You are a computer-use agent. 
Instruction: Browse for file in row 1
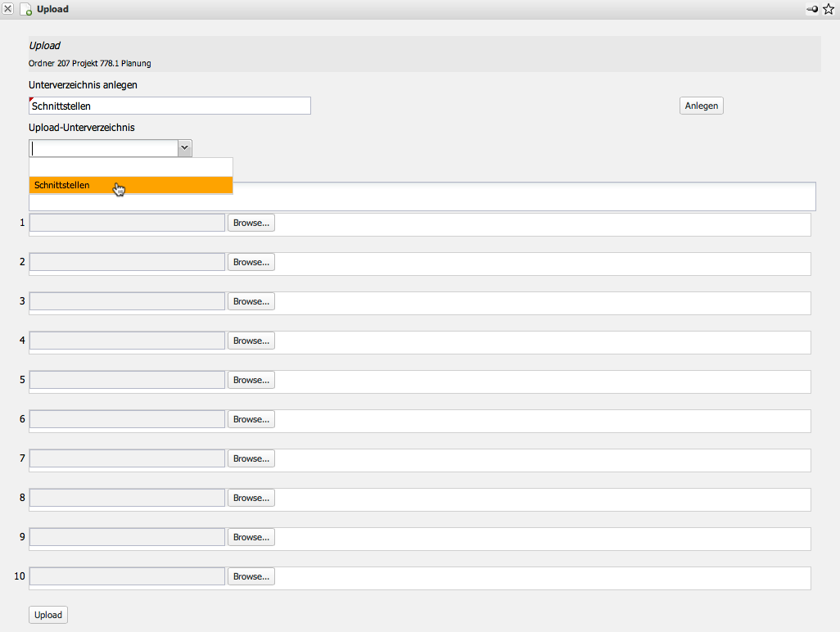[x=251, y=223]
